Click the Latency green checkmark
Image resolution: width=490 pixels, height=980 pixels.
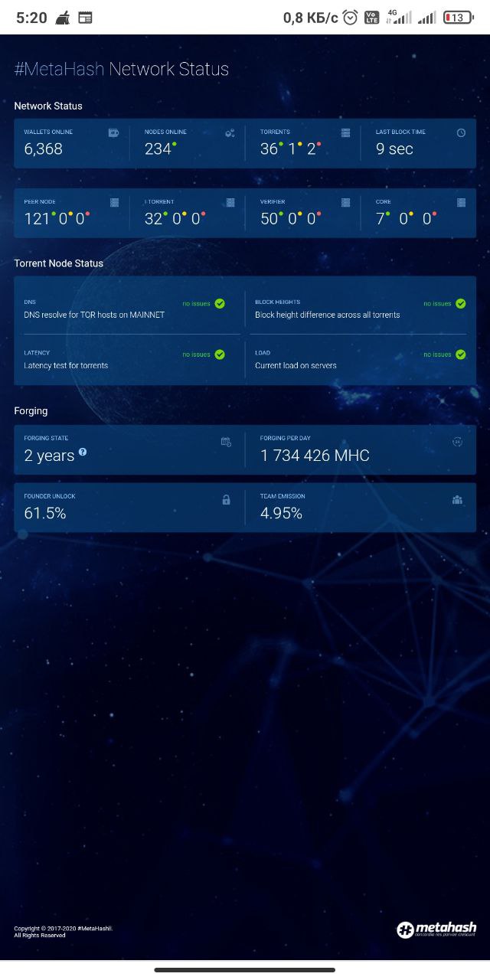[x=220, y=354]
